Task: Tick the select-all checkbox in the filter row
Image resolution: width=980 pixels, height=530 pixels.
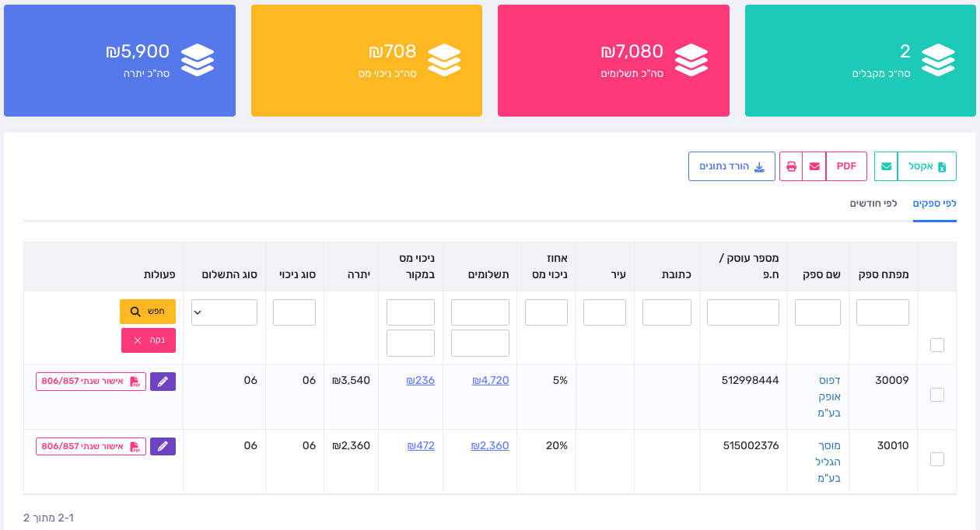Action: pos(937,345)
